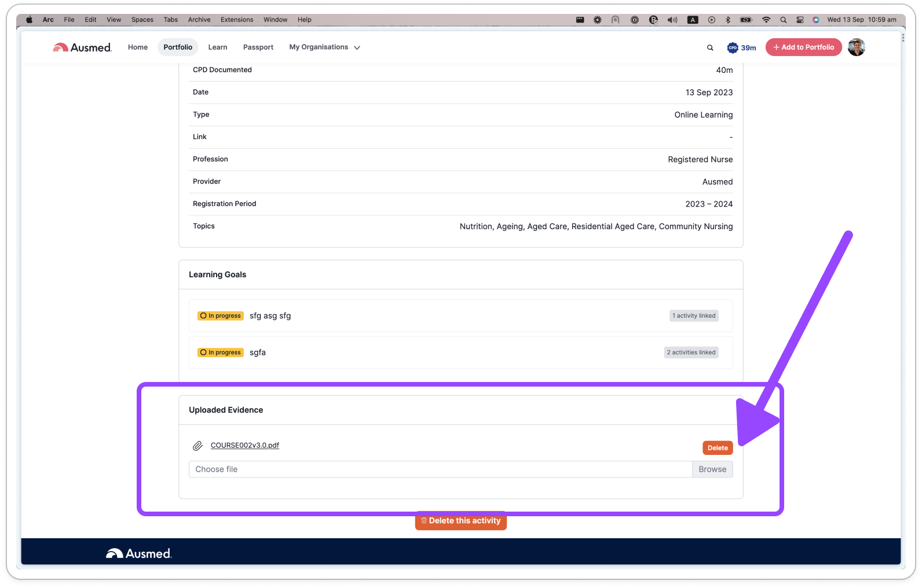Viewport: 922px width, 588px height.
Task: Click the 1 activity linked badge
Action: [x=694, y=316]
